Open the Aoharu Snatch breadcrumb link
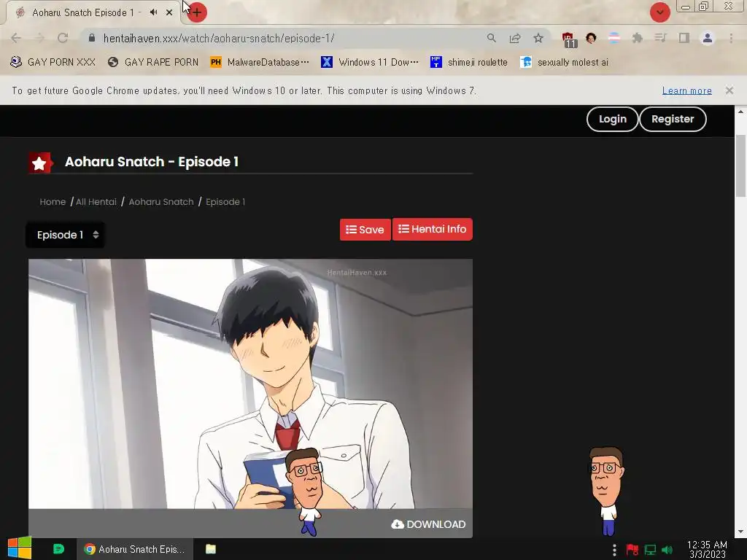Image resolution: width=747 pixels, height=560 pixels. [x=161, y=202]
